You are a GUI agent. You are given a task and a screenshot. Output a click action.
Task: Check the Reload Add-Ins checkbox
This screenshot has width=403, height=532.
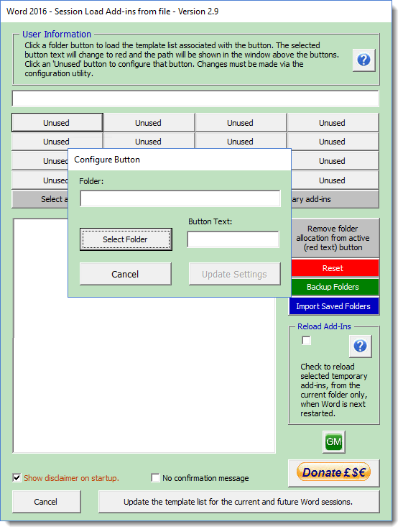click(306, 340)
